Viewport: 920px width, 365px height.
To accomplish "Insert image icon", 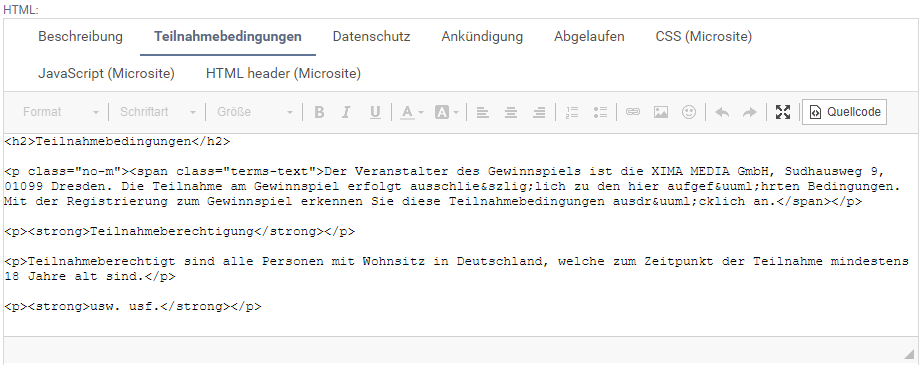I will [661, 112].
